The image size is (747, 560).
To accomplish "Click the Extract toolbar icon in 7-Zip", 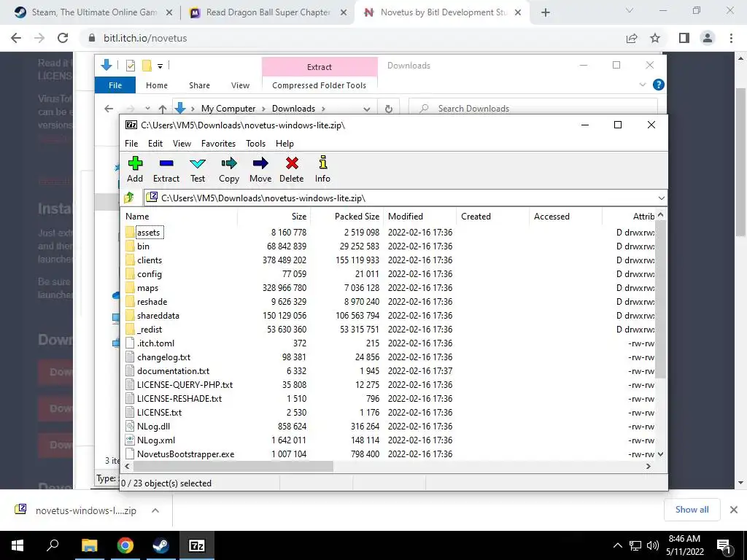I will pyautogui.click(x=166, y=163).
